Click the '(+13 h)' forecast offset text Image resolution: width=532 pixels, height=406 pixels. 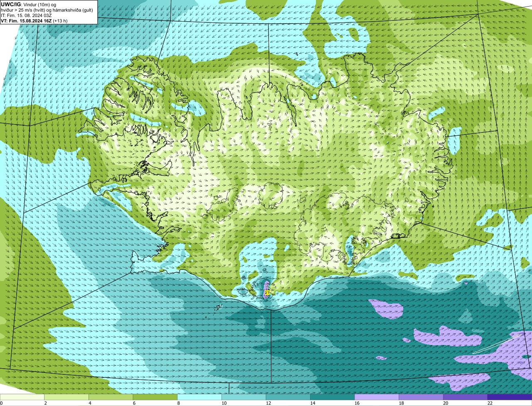coord(60,20)
